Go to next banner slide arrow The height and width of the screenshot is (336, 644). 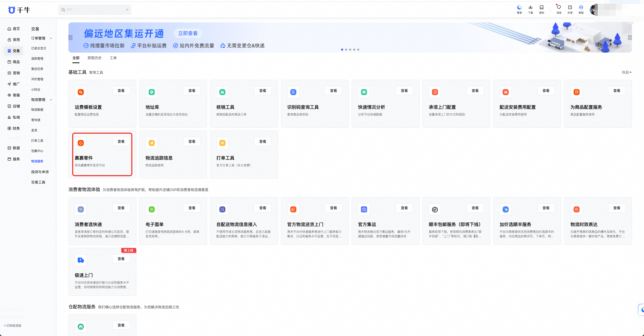[x=630, y=38]
